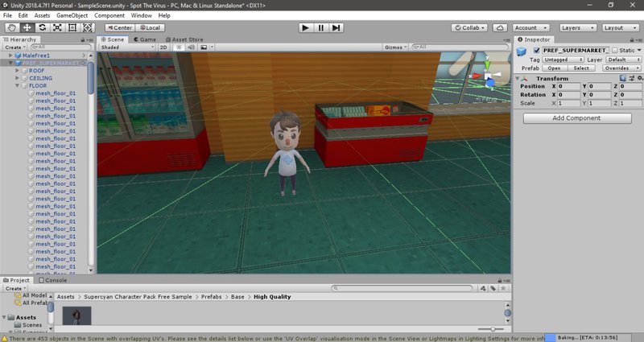Open the Assets menu

click(x=42, y=15)
